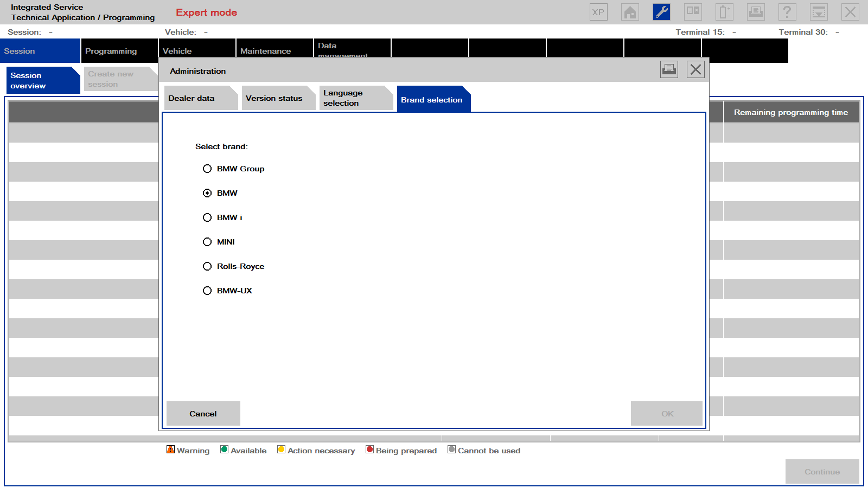Click the main toolbar printer icon
868x488 pixels.
point(756,12)
